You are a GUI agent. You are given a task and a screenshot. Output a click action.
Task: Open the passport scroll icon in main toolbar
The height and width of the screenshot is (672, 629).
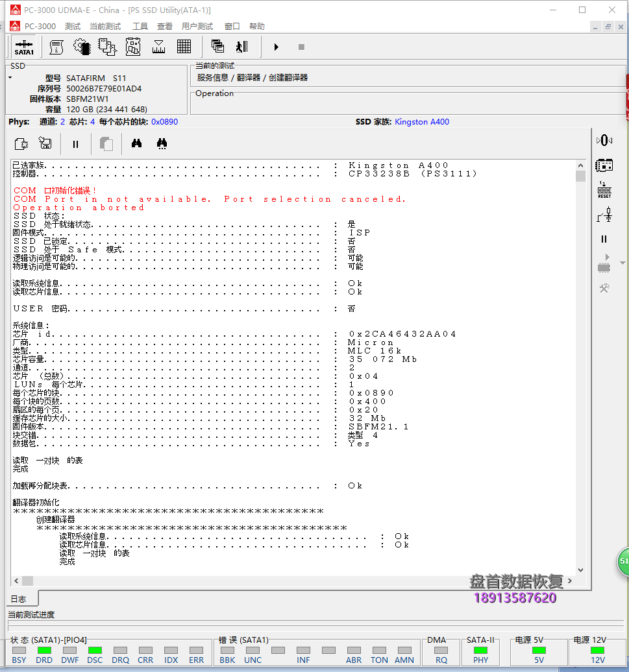pos(56,47)
